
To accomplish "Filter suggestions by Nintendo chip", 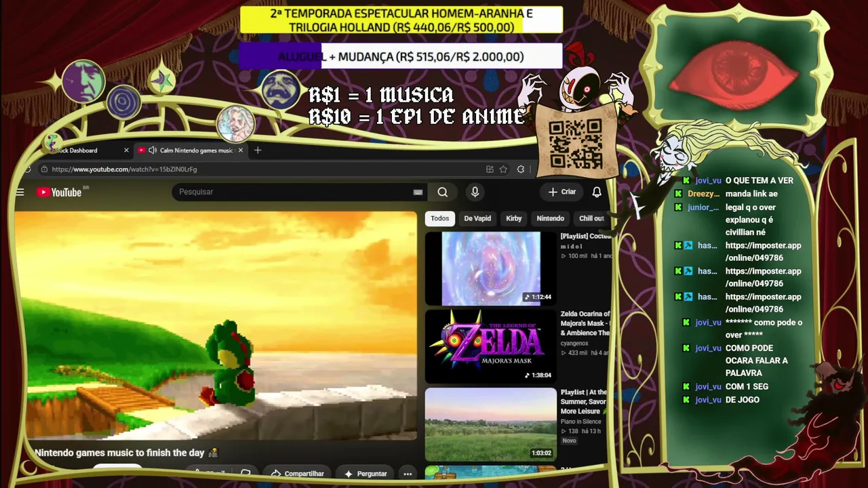I will point(550,218).
